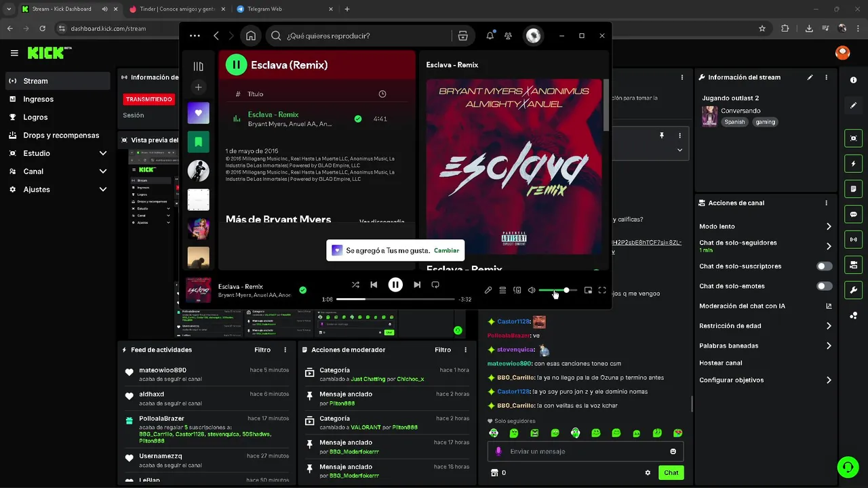Skip to the next track in Spotify

(417, 285)
